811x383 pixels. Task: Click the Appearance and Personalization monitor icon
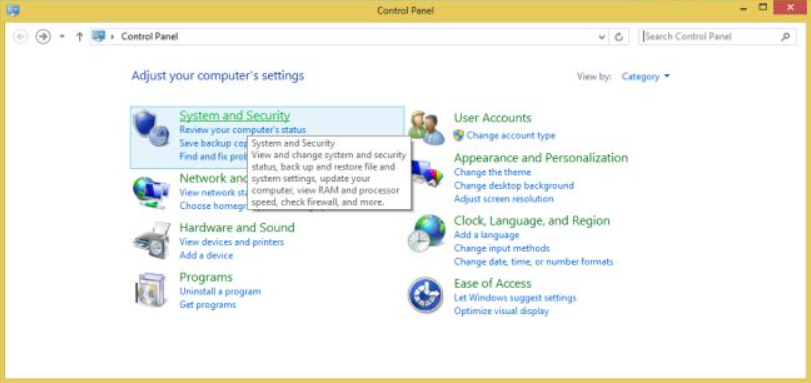428,172
